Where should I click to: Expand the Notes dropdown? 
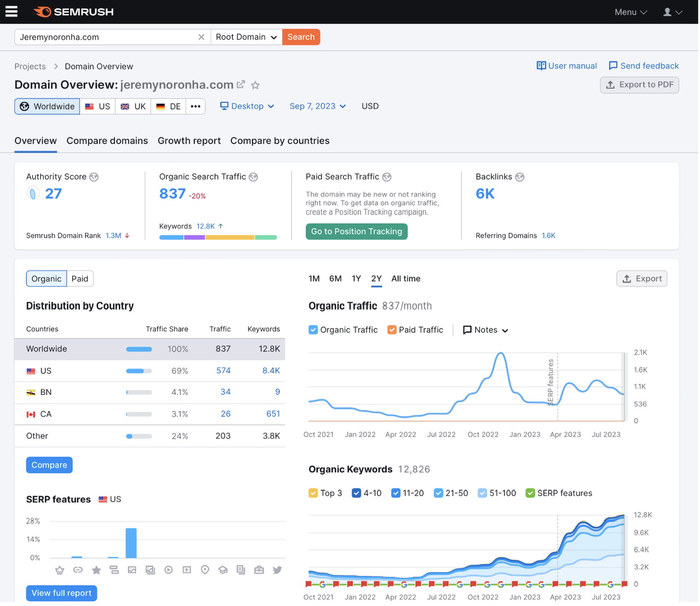click(486, 330)
